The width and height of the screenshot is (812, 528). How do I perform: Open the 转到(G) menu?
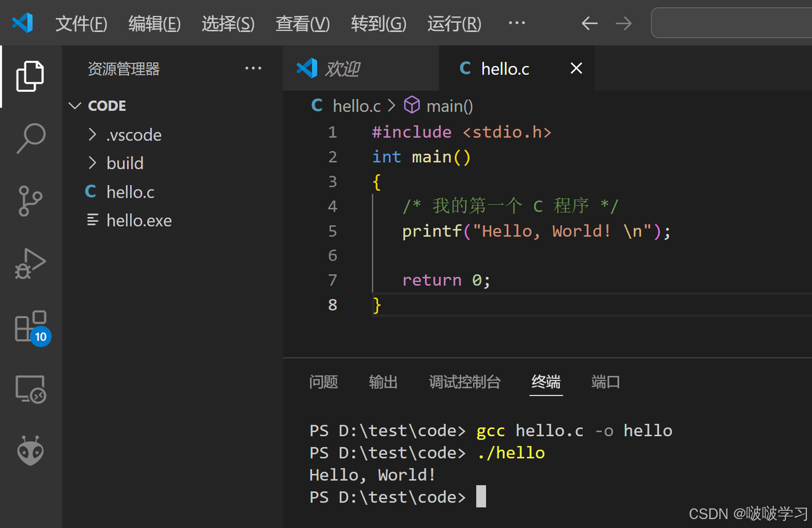click(x=379, y=23)
